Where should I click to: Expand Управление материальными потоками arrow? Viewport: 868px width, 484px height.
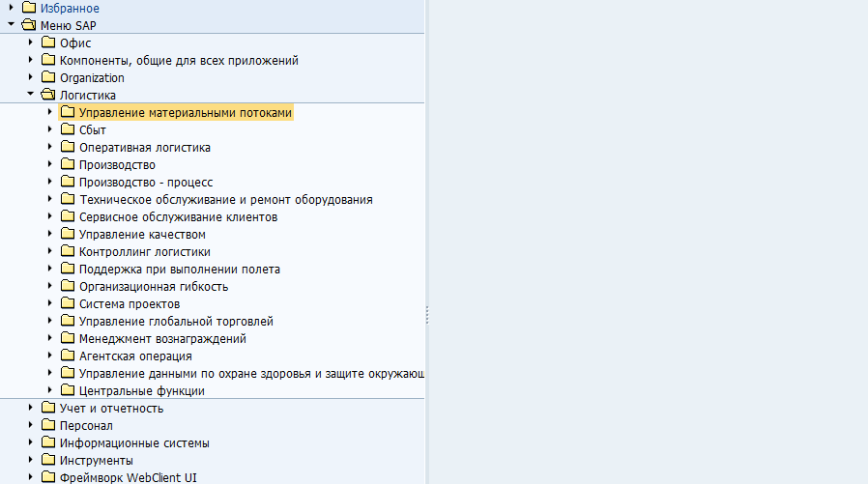50,112
